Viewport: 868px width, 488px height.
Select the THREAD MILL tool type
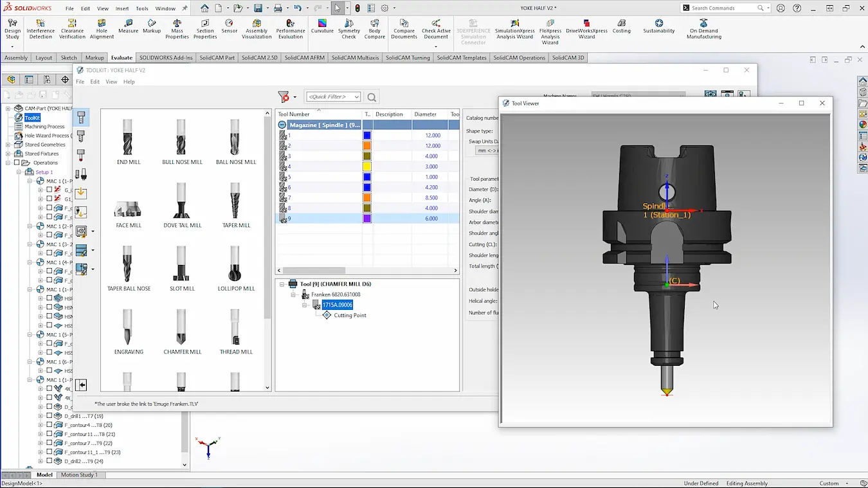[235, 331]
